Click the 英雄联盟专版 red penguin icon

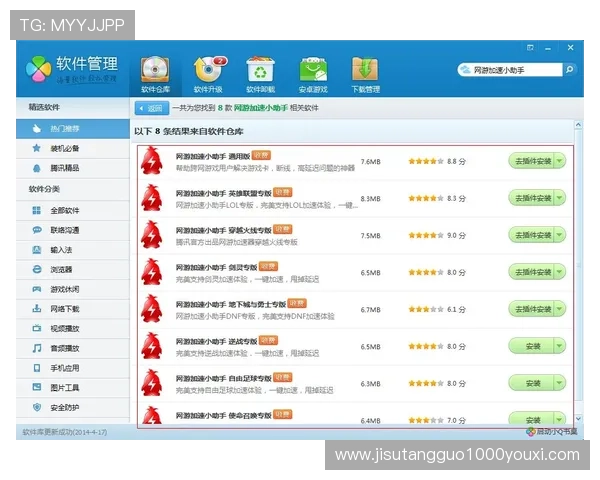pyautogui.click(x=152, y=198)
